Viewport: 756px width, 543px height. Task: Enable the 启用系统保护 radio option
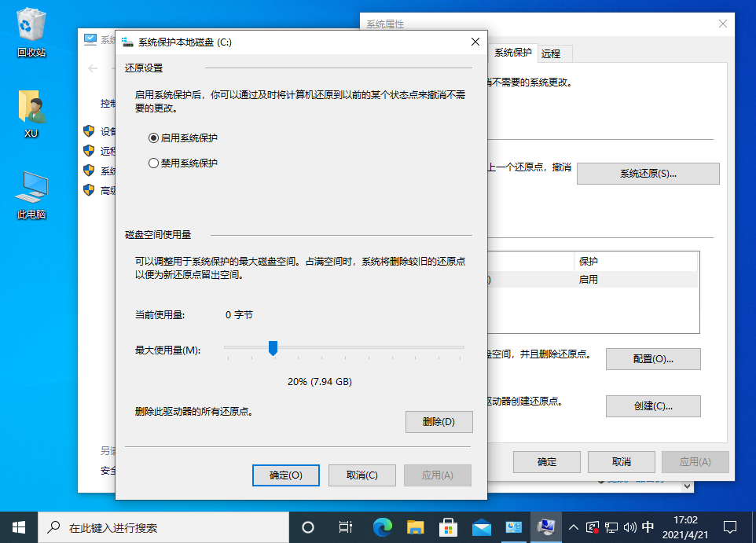point(154,138)
